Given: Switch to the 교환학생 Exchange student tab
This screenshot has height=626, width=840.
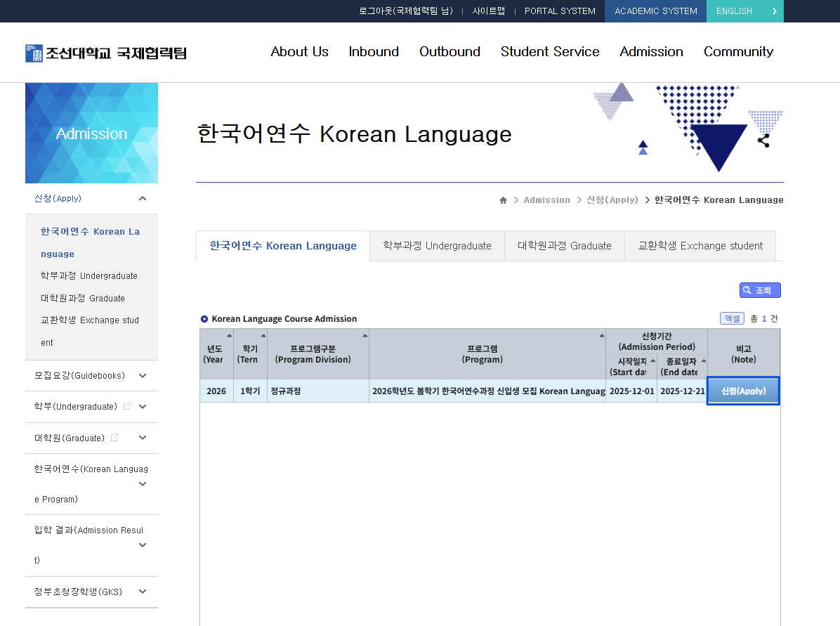Looking at the screenshot, I should pos(700,246).
